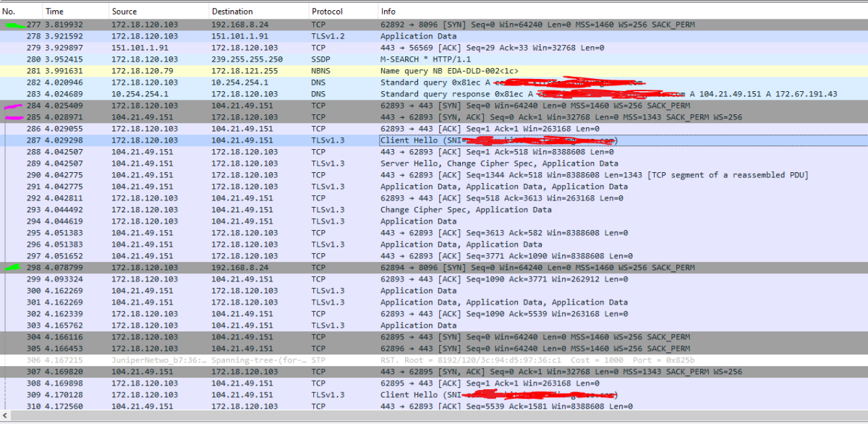Select packet 296 at time 4.051383

[434, 245]
